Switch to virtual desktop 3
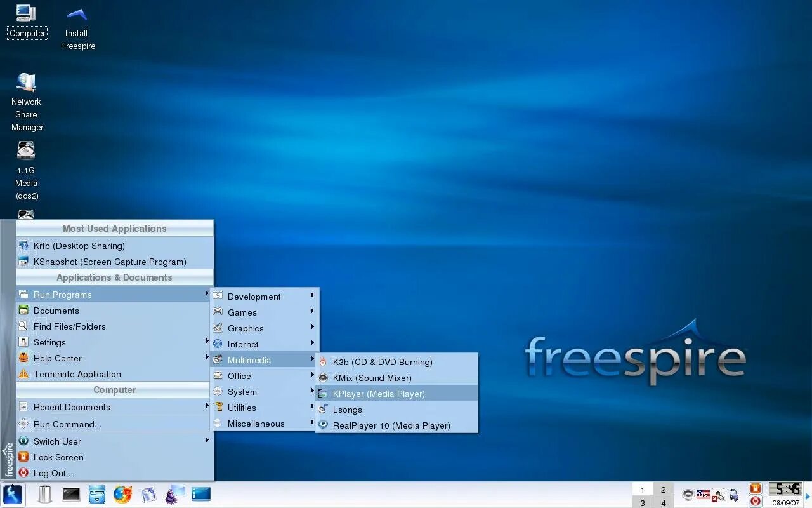 [643, 502]
